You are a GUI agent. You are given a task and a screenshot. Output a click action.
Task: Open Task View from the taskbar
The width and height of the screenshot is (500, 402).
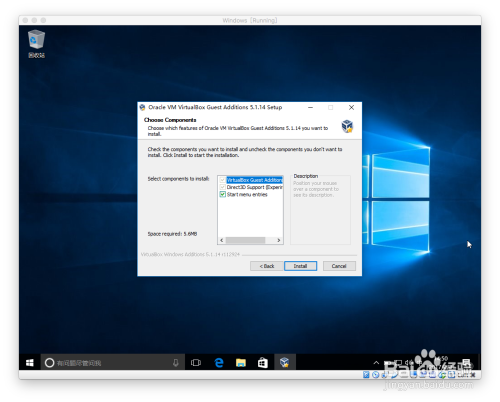(x=196, y=362)
